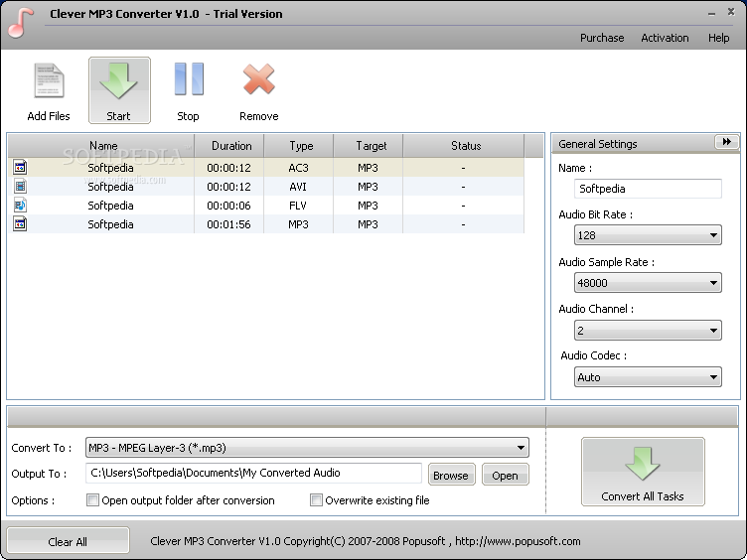Open the Activation menu
The image size is (747, 560).
coord(665,38)
